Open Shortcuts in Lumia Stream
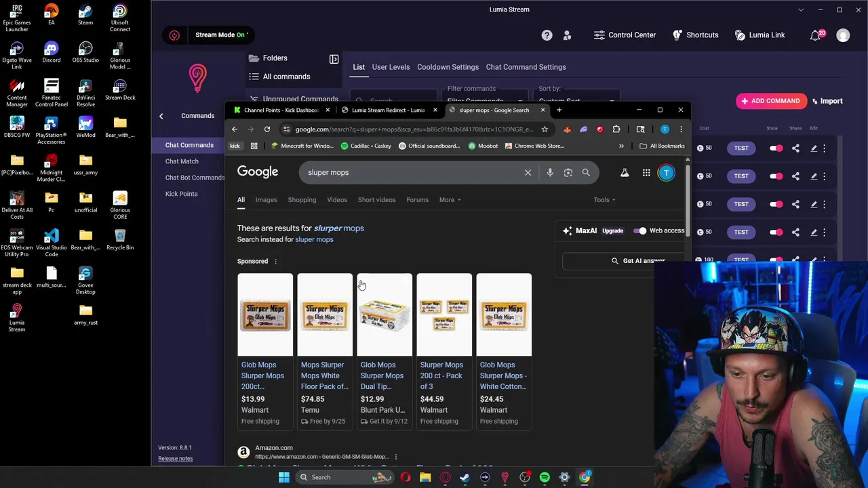 [695, 35]
